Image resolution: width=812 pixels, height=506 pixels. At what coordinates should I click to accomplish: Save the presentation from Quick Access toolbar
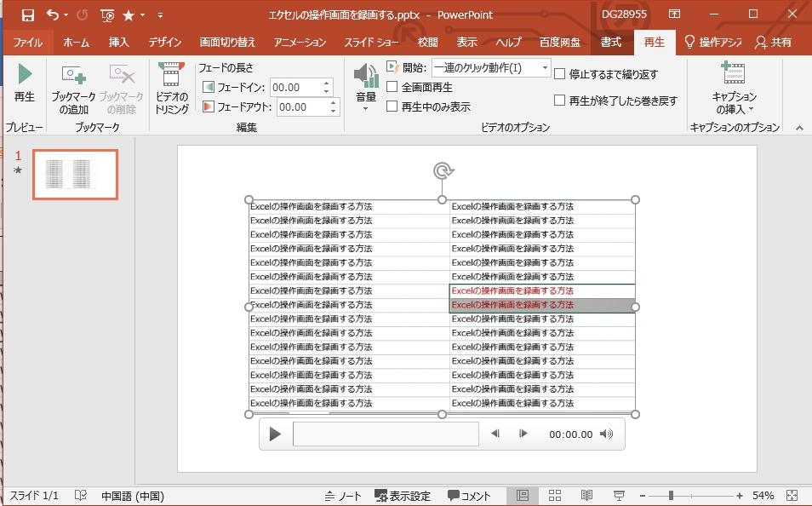tap(26, 14)
